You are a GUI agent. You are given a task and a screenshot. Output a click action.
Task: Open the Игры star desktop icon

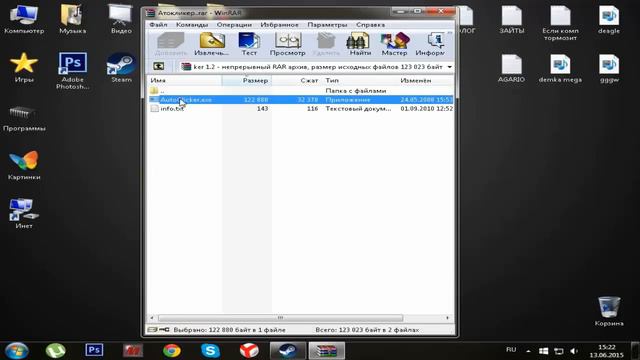tap(24, 68)
